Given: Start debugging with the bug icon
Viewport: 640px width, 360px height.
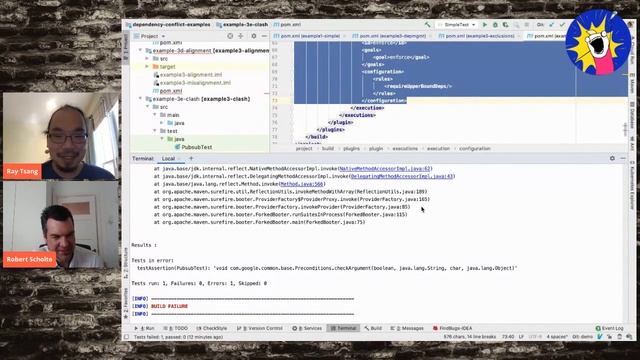Looking at the screenshot, I should pyautogui.click(x=495, y=24).
